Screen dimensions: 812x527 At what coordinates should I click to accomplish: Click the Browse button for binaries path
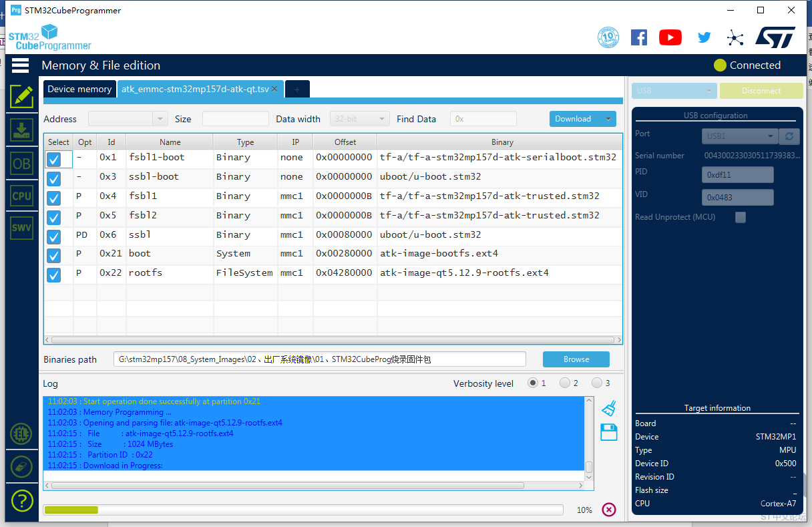576,359
